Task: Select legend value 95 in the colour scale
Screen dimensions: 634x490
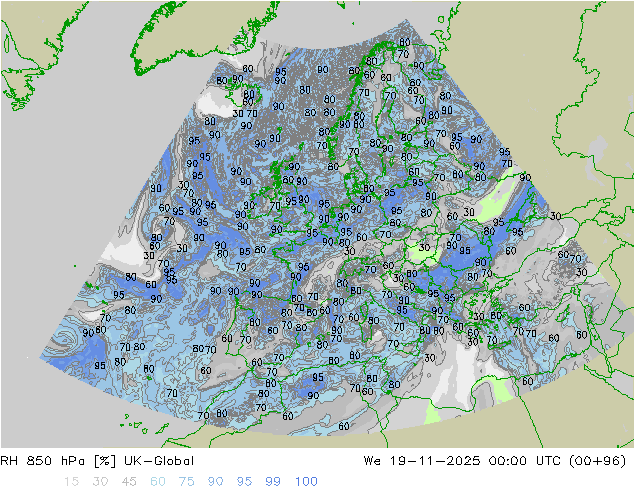Action: point(244,482)
